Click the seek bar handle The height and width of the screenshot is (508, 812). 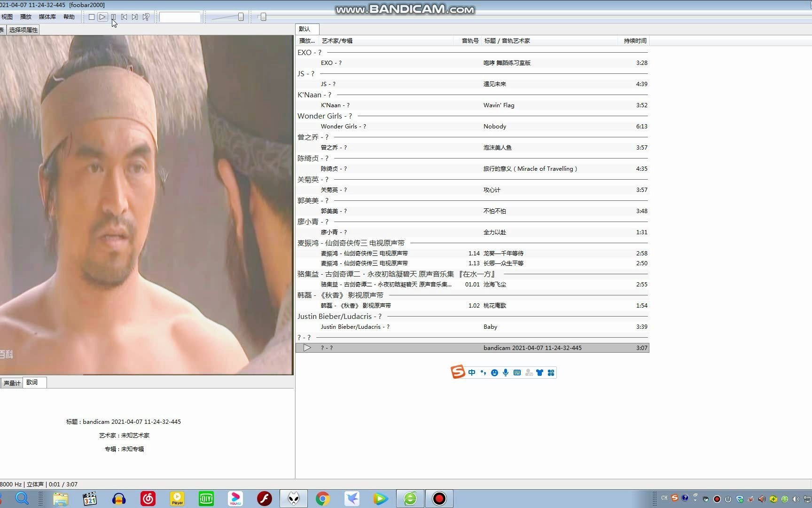coord(263,17)
